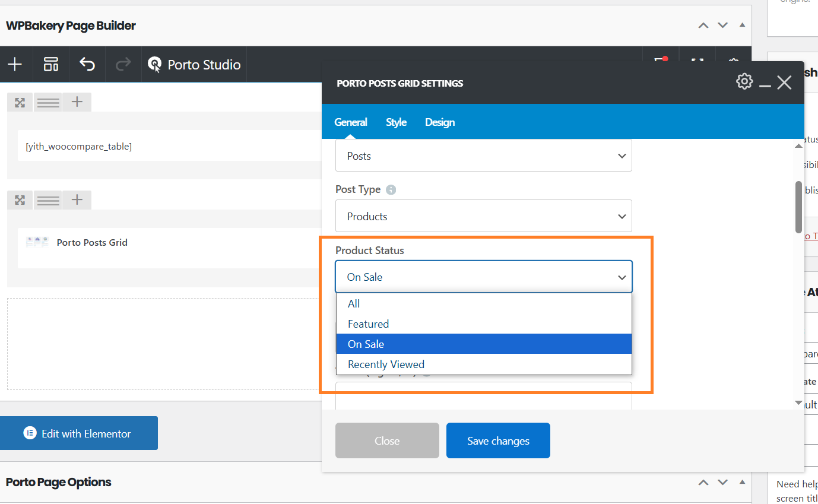The image size is (818, 504).
Task: Click the Product Status dropdown showing On Sale
Action: point(484,277)
